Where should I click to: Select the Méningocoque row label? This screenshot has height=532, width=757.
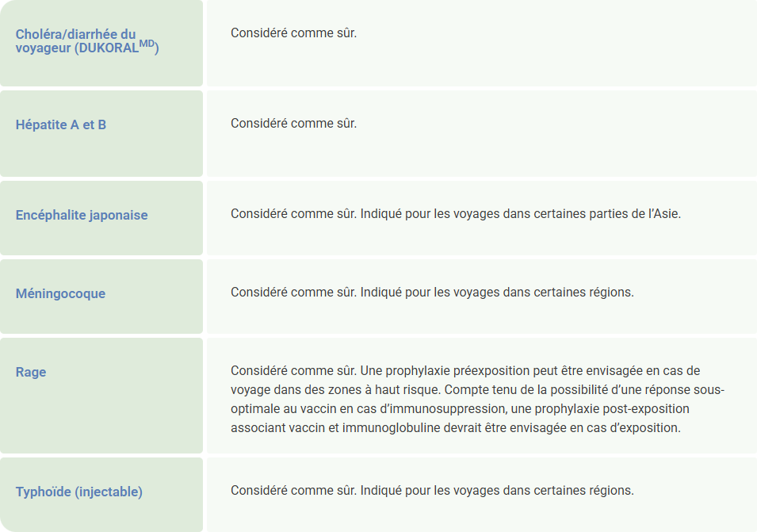[60, 293]
